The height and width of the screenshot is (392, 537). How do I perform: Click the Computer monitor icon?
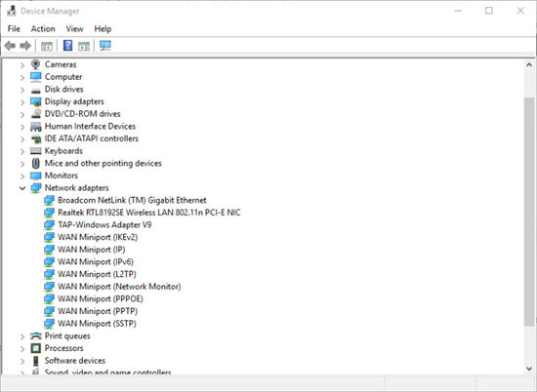(35, 77)
